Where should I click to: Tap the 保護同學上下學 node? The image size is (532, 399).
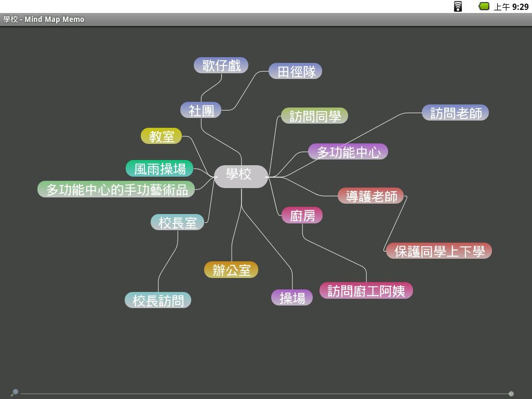[x=439, y=251]
